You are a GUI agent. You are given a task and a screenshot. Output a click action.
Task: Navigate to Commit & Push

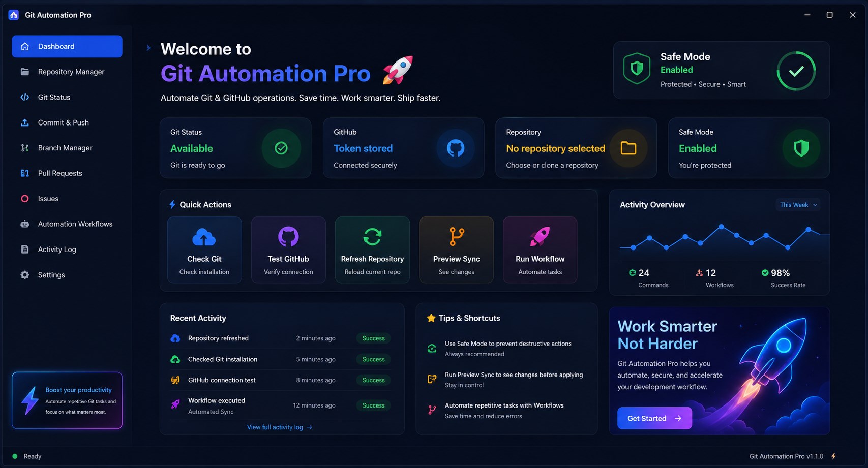pyautogui.click(x=67, y=122)
